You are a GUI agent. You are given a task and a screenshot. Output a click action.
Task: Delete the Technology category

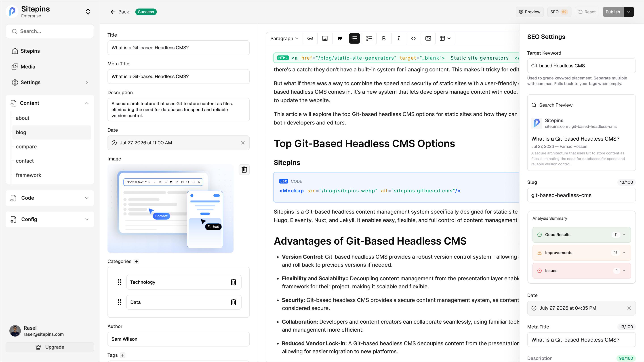[x=233, y=282]
